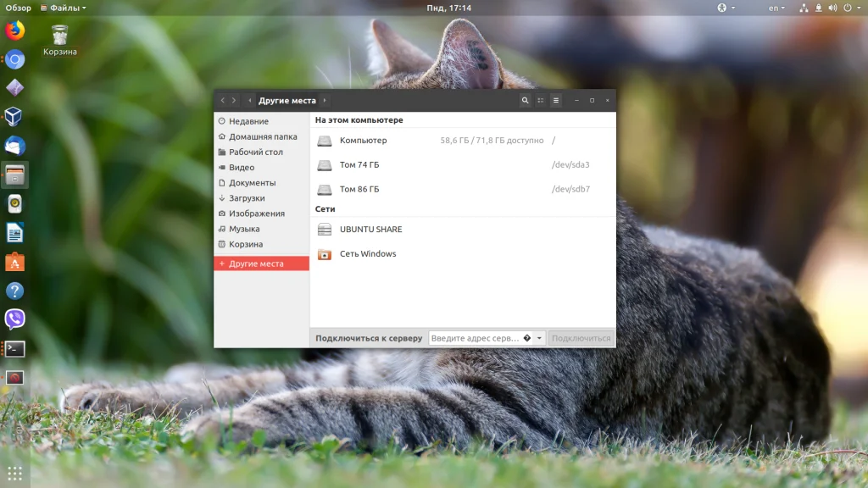This screenshot has height=488, width=868.
Task: Click the path bar right scroll arrow
Action: point(325,101)
